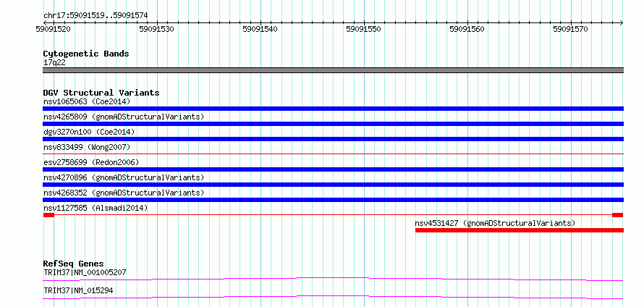Open variant nsv4265809 label
This screenshot has height=307, width=644.
(x=124, y=117)
